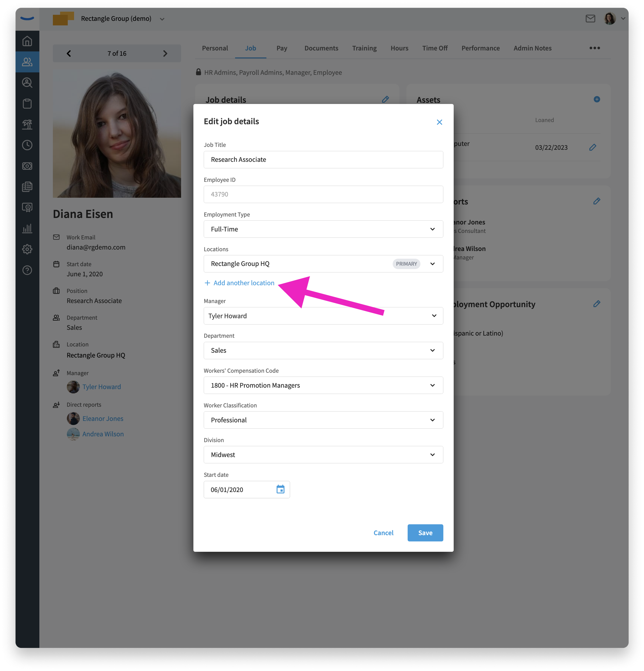Click the Save button
Viewport: 644px width, 671px height.
425,533
